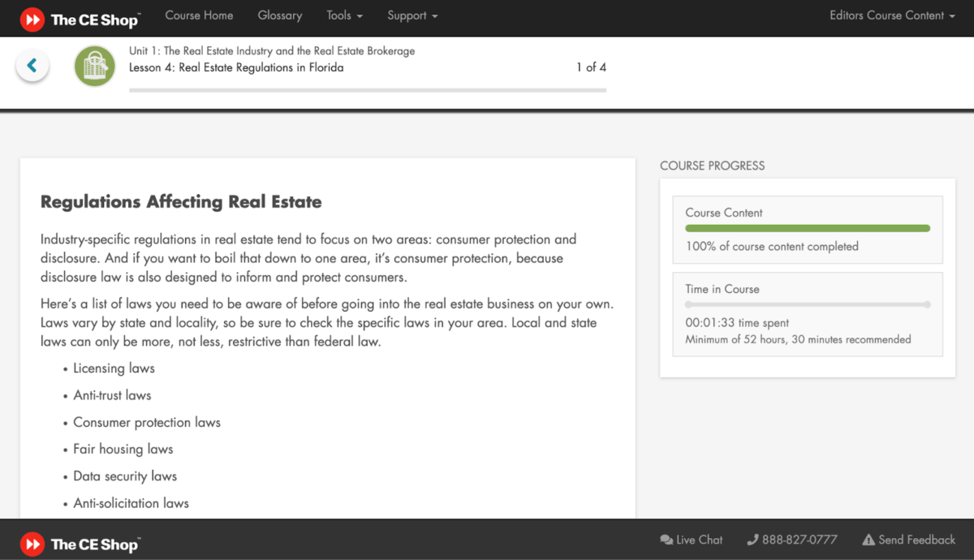Open Course Home page
Viewport: 974px width, 560px height.
[199, 15]
